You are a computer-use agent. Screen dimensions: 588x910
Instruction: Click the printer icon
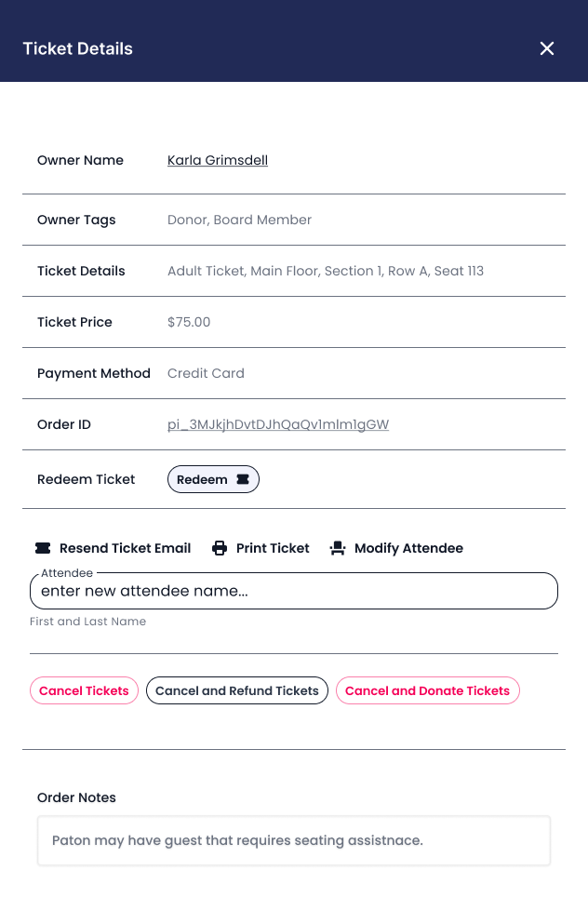pos(220,548)
